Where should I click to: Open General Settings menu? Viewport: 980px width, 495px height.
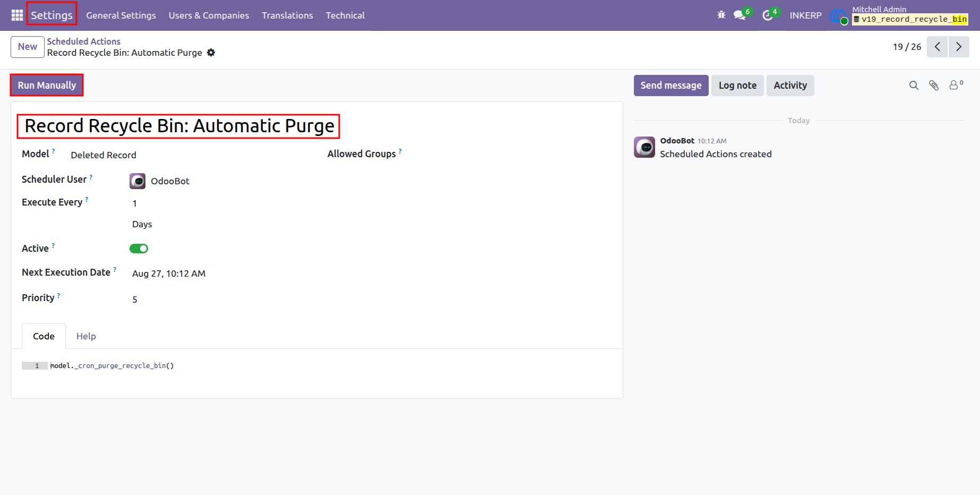click(x=121, y=15)
